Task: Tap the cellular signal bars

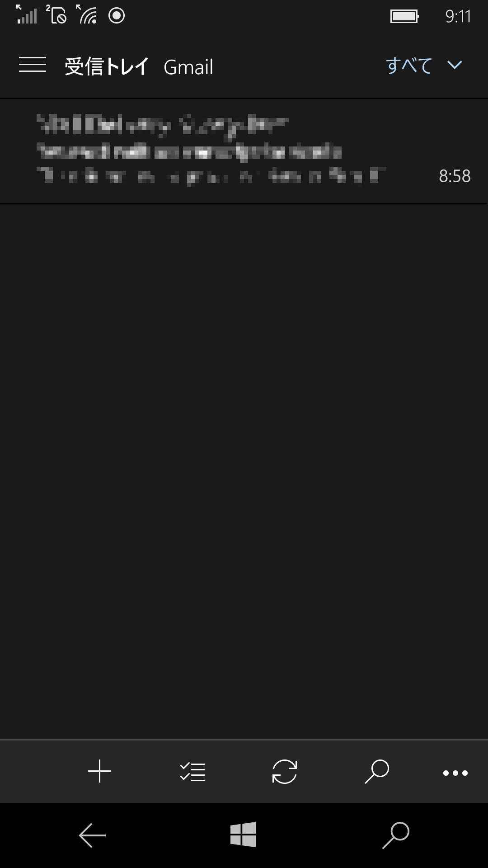Action: click(x=26, y=14)
